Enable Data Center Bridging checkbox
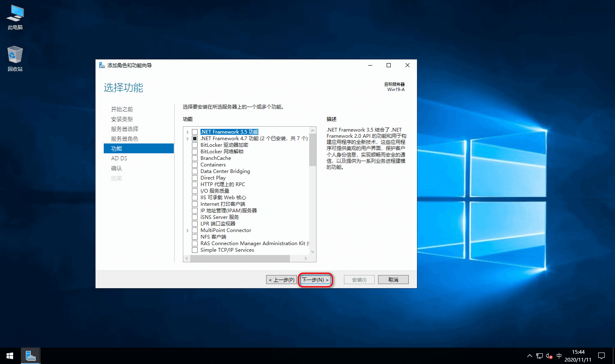This screenshot has width=615, height=364. click(x=195, y=171)
